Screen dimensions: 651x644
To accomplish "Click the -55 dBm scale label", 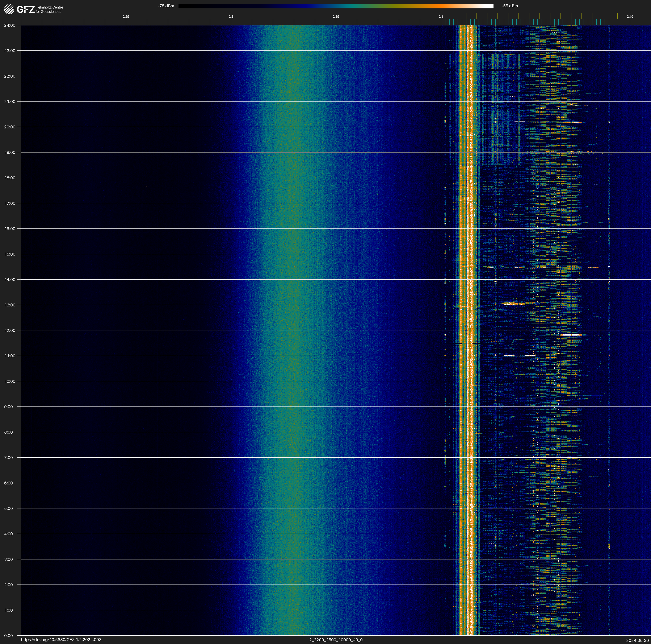I will (x=510, y=6).
